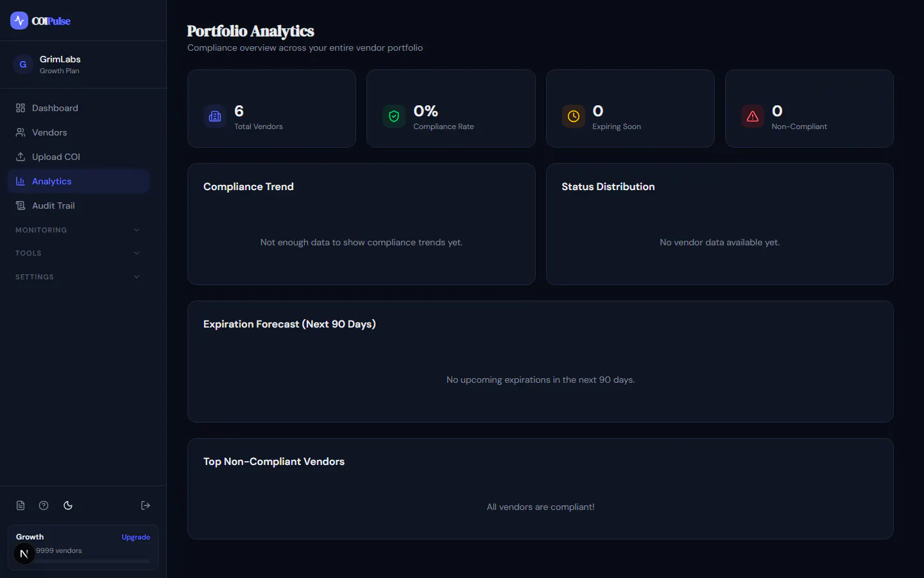
Task: Click the Expiring Soon clock icon
Action: 574,116
